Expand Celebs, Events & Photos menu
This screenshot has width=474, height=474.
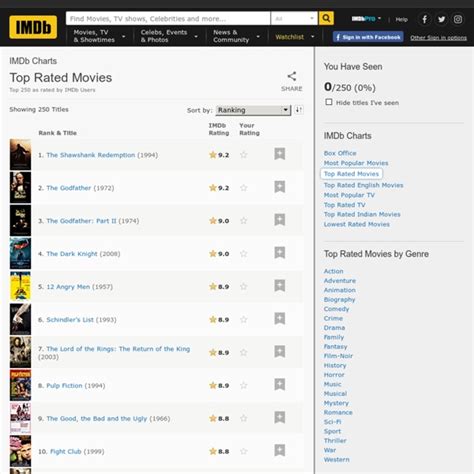click(169, 36)
